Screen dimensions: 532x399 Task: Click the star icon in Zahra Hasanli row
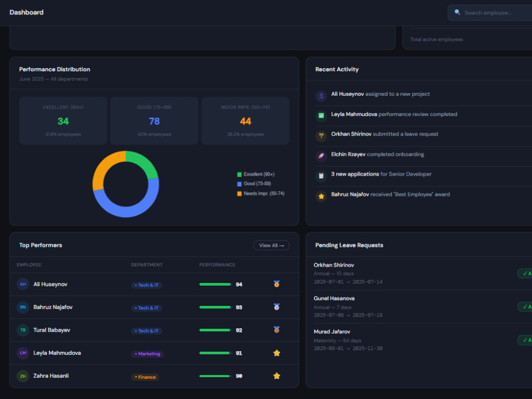tap(277, 376)
